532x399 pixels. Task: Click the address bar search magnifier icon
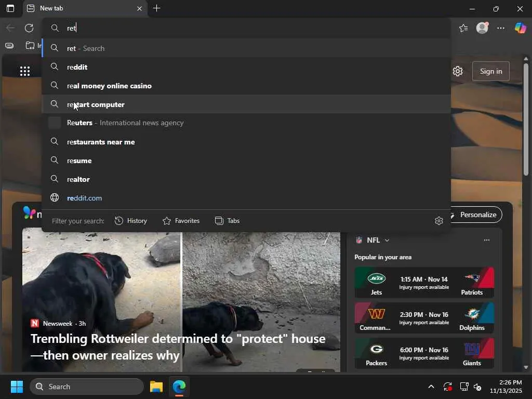55,28
